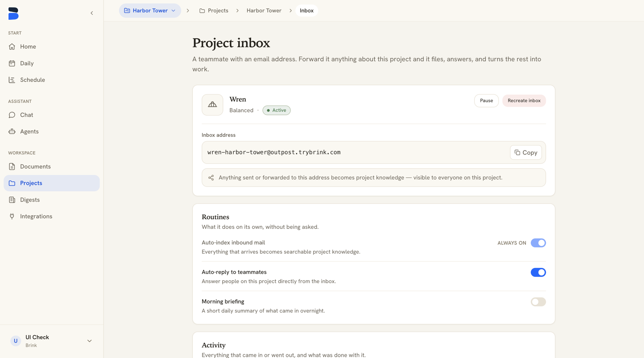Click the Agents robot icon

click(x=12, y=132)
